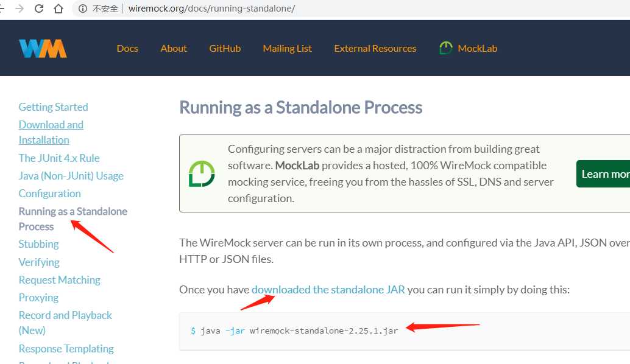The width and height of the screenshot is (630, 364).
Task: Click the Learn more button
Action: [603, 173]
